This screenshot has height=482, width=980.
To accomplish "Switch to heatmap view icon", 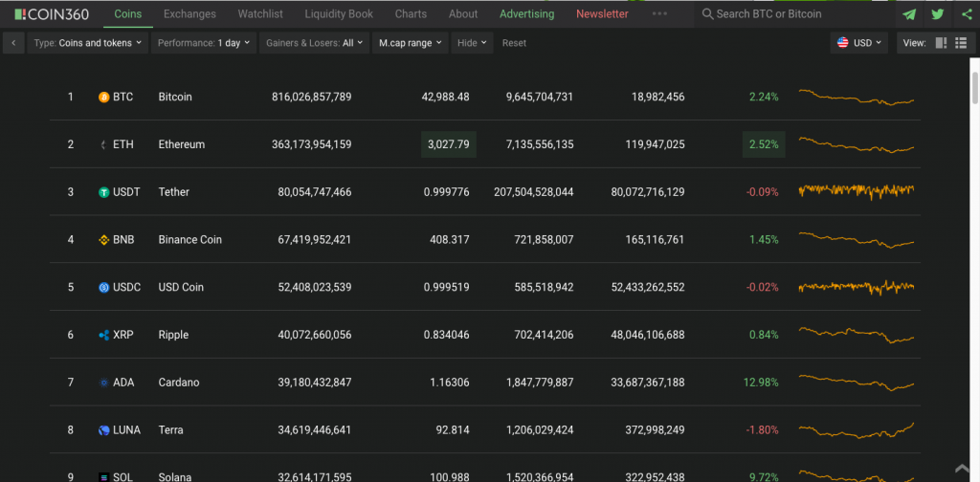I will click(x=941, y=43).
